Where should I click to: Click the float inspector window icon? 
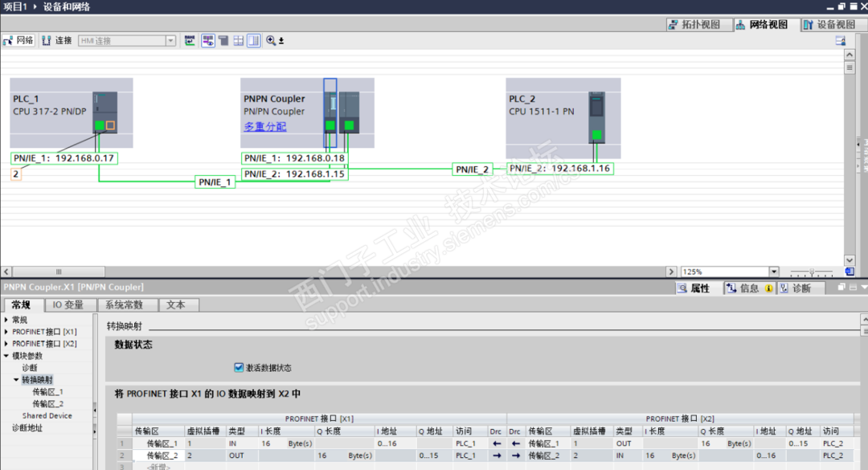tap(841, 287)
